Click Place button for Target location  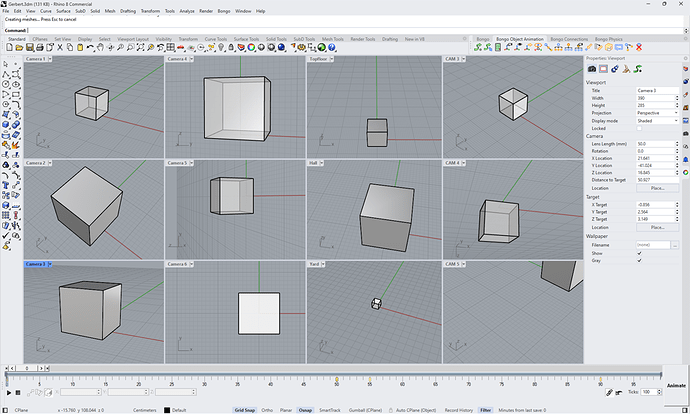point(657,228)
